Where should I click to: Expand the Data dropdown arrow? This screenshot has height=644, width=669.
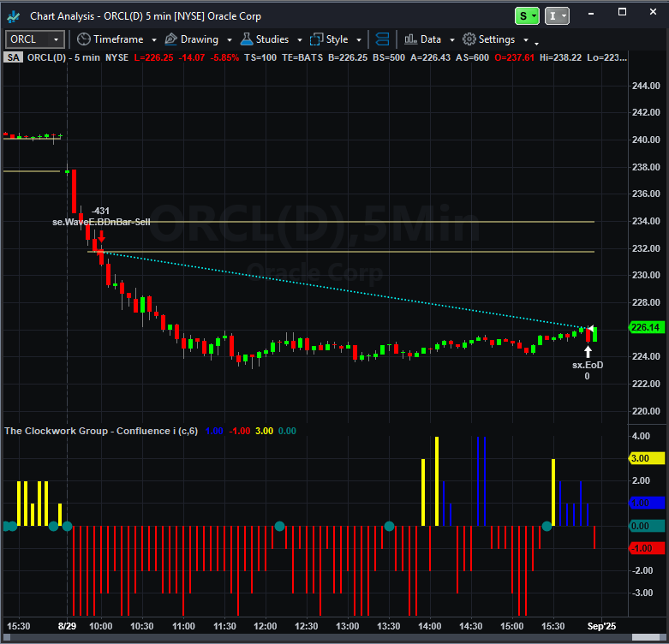coord(452,40)
